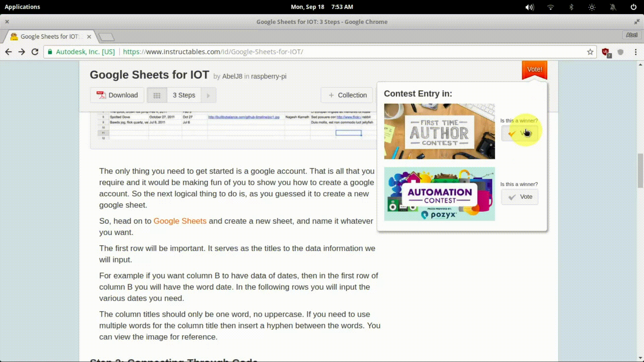Screen dimensions: 644x362
Task: Click the Google Sheets for IOT title
Action: click(149, 75)
